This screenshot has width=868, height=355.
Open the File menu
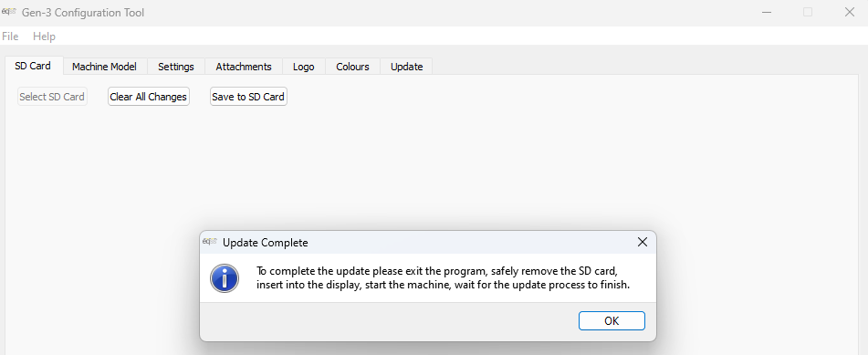[x=10, y=36]
